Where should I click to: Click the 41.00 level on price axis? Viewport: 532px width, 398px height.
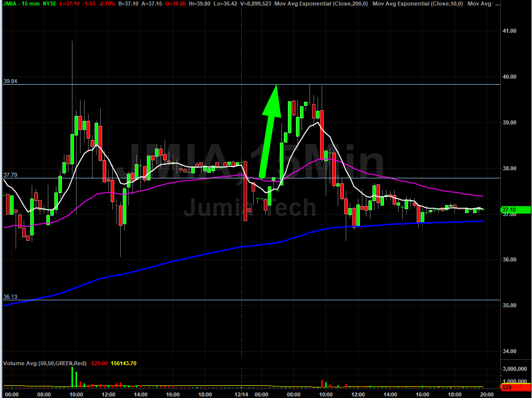(x=509, y=31)
